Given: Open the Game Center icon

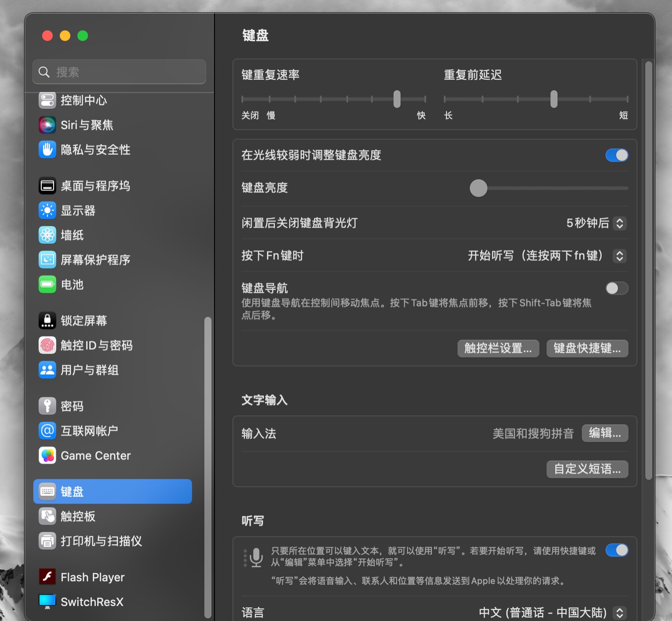Looking at the screenshot, I should (47, 455).
